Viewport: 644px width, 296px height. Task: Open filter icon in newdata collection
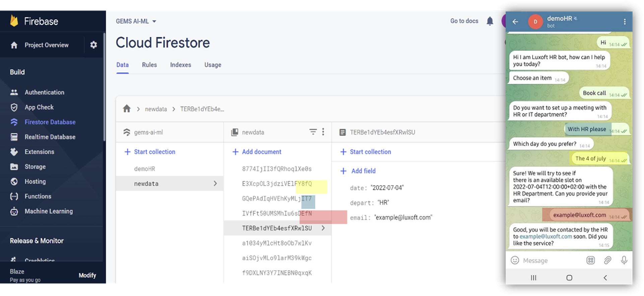[313, 132]
